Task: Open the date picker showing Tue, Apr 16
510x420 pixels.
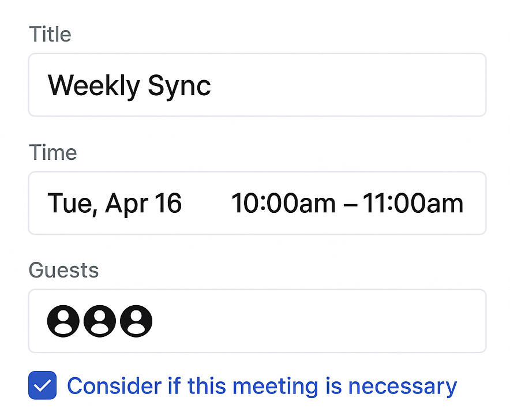Action: [114, 203]
